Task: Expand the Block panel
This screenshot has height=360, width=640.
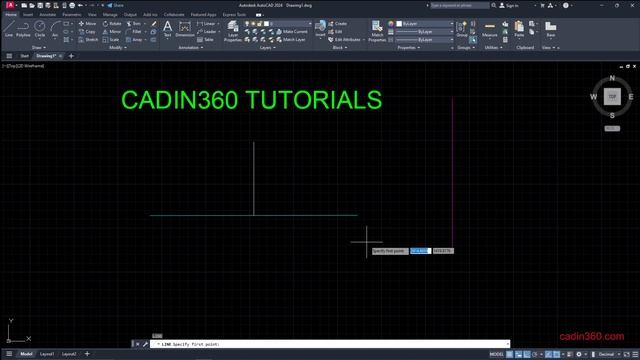Action: tap(340, 48)
